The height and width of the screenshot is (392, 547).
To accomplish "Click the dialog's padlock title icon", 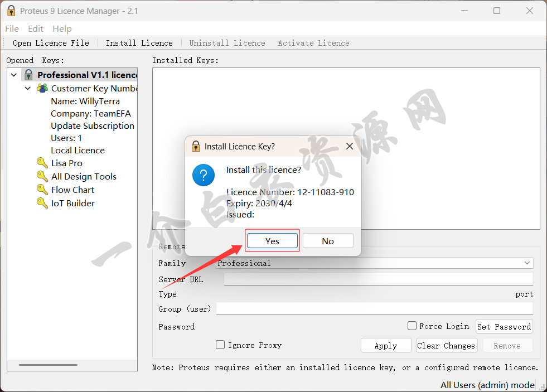I will 196,146.
